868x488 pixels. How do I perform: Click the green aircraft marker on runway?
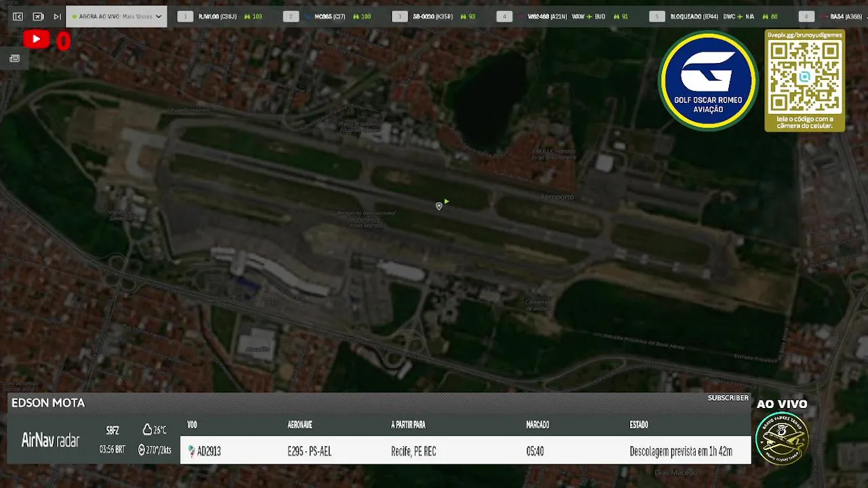point(446,201)
